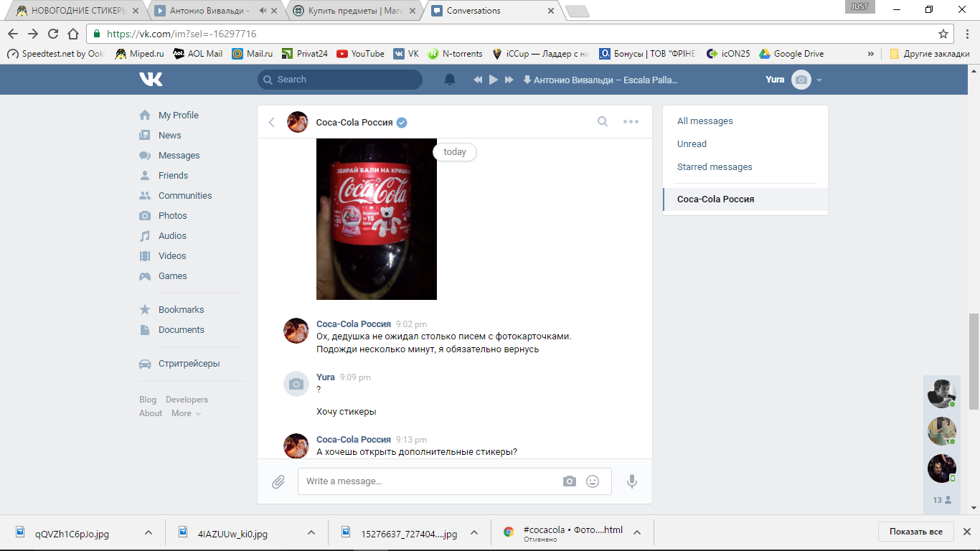Viewport: 980px width, 551px height.
Task: Open the News section
Action: coord(170,136)
